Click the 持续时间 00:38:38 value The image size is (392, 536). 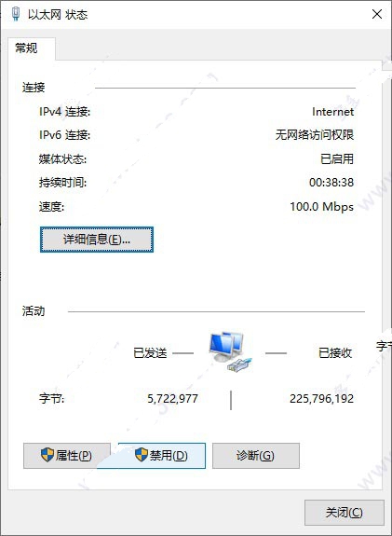pyautogui.click(x=331, y=183)
